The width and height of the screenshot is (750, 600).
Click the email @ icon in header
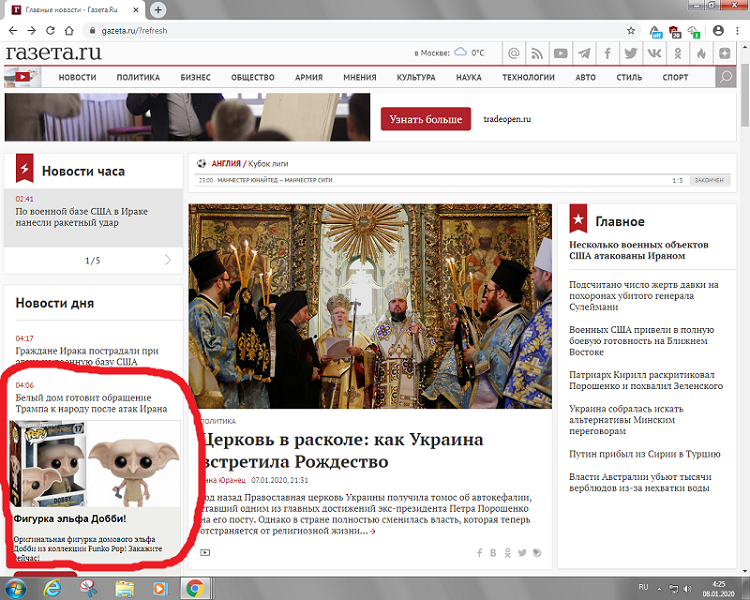tap(513, 53)
